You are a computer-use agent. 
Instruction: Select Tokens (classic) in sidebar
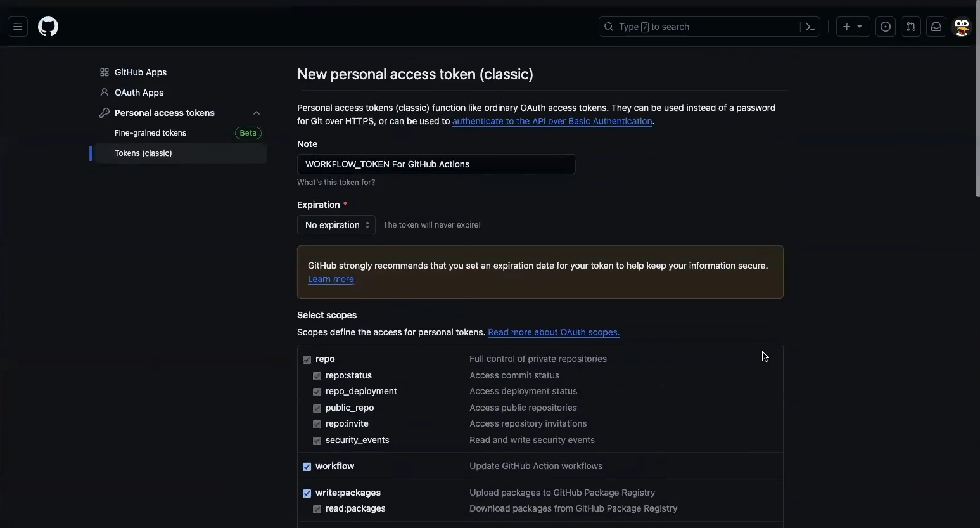143,153
